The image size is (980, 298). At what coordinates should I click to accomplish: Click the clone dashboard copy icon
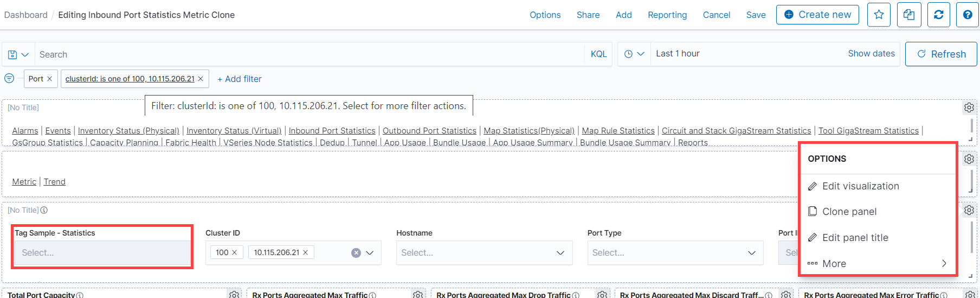tap(909, 15)
